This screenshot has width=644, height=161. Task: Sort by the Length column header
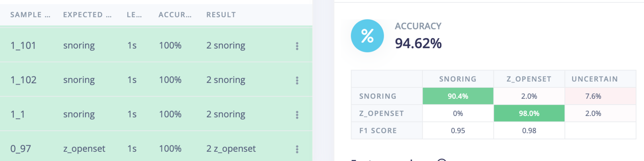point(134,15)
